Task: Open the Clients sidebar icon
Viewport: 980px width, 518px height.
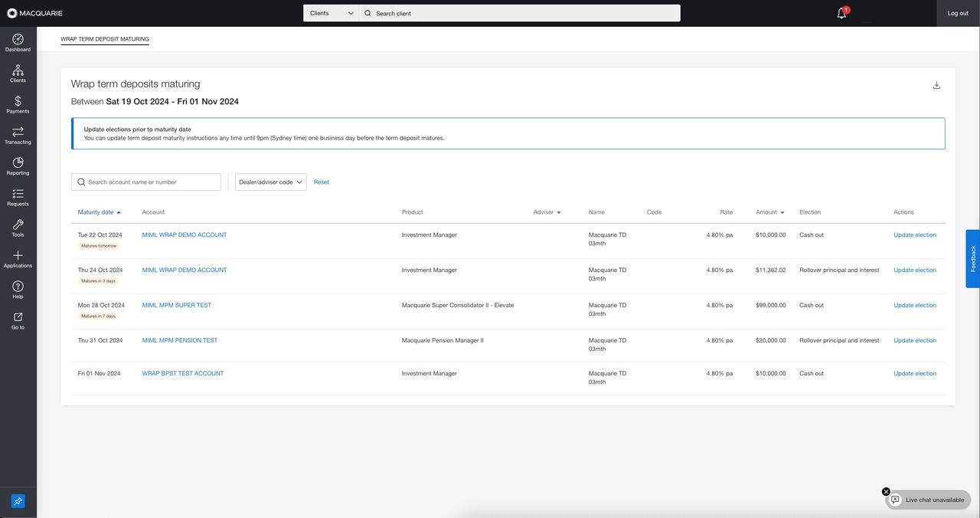Action: coord(18,70)
